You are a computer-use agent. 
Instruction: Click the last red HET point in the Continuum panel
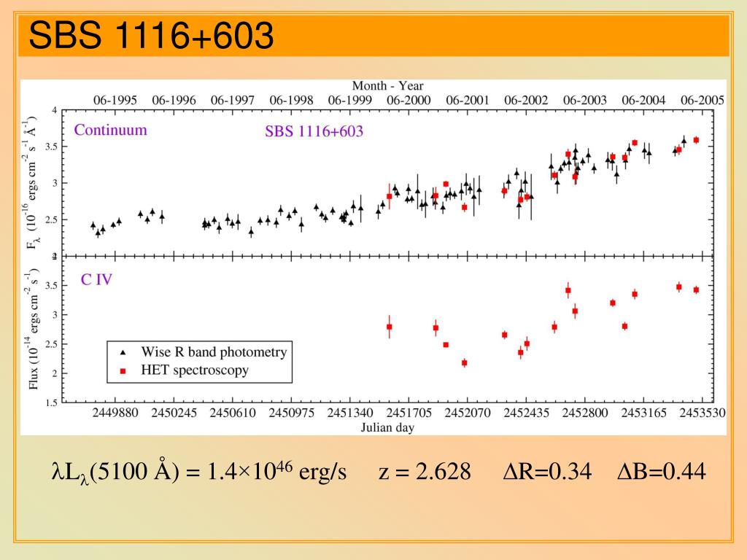696,140
